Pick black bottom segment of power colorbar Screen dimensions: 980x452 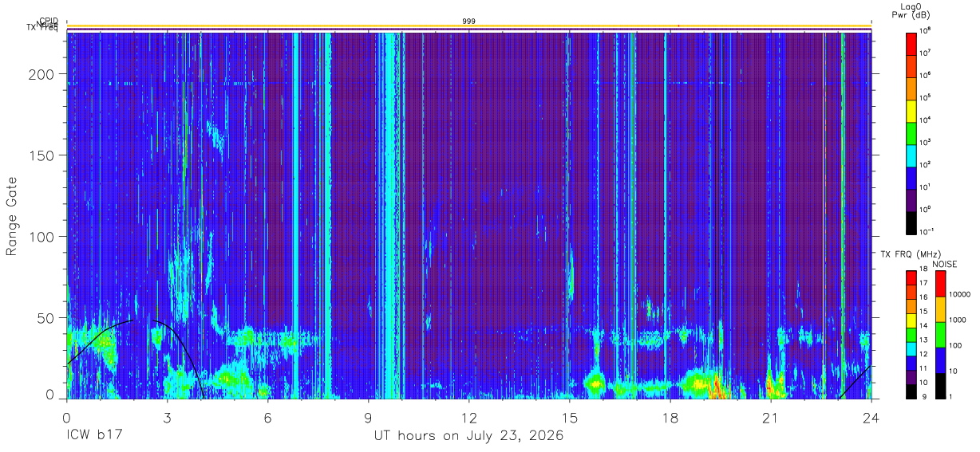tap(912, 222)
